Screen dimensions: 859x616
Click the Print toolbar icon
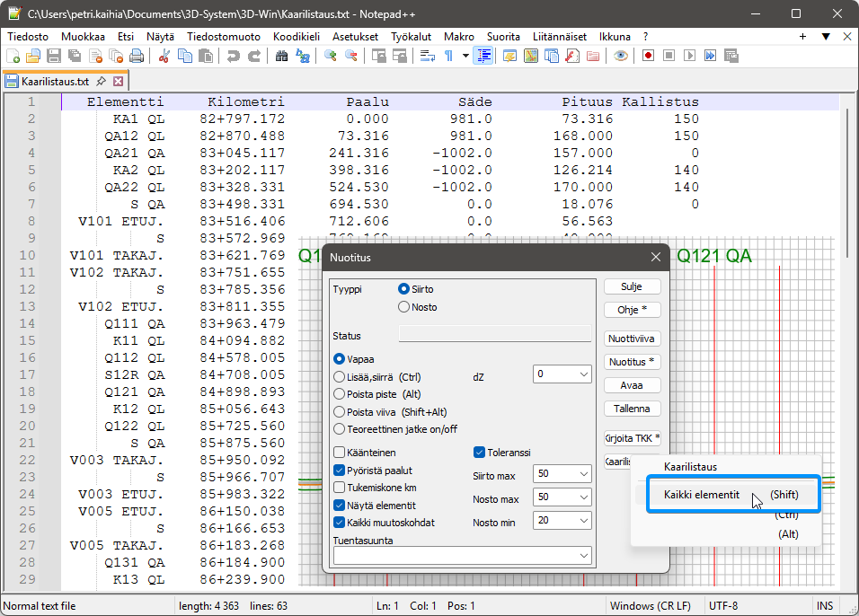[136, 56]
